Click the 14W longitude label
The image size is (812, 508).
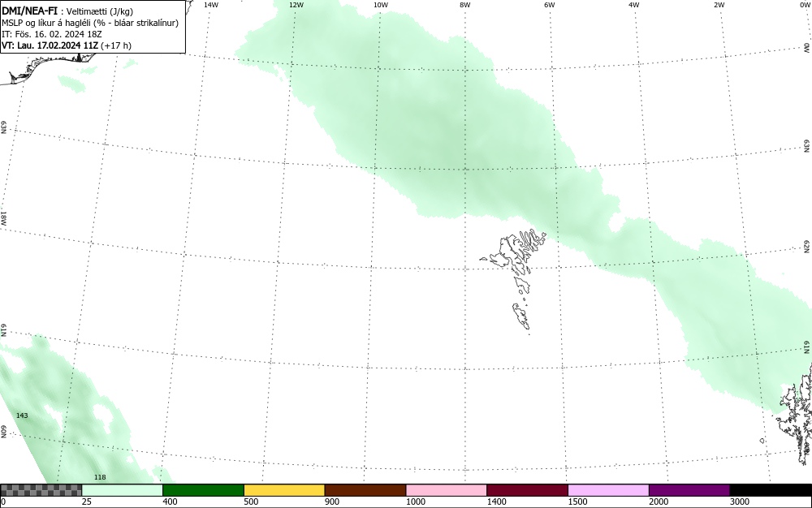[x=211, y=5]
